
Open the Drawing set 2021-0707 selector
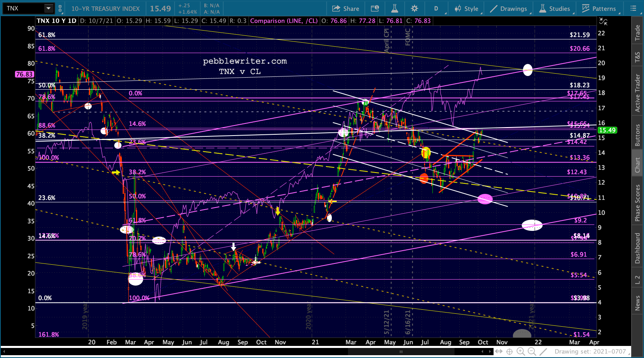point(589,352)
